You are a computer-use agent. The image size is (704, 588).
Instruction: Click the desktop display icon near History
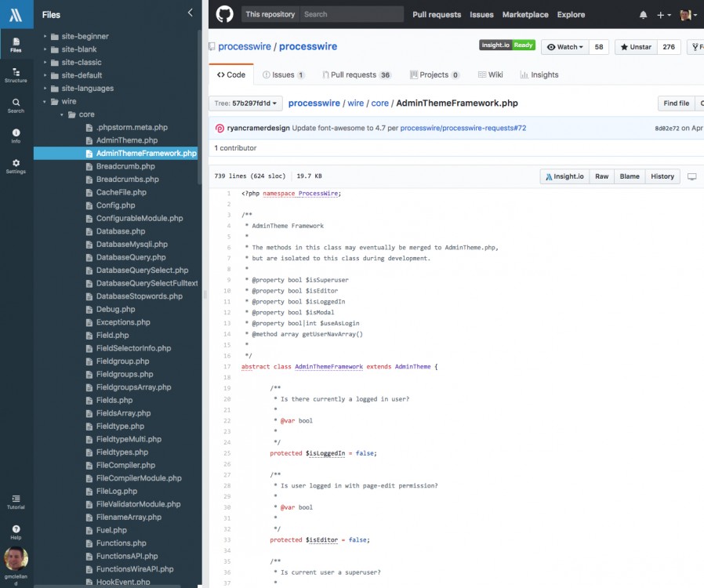click(692, 177)
